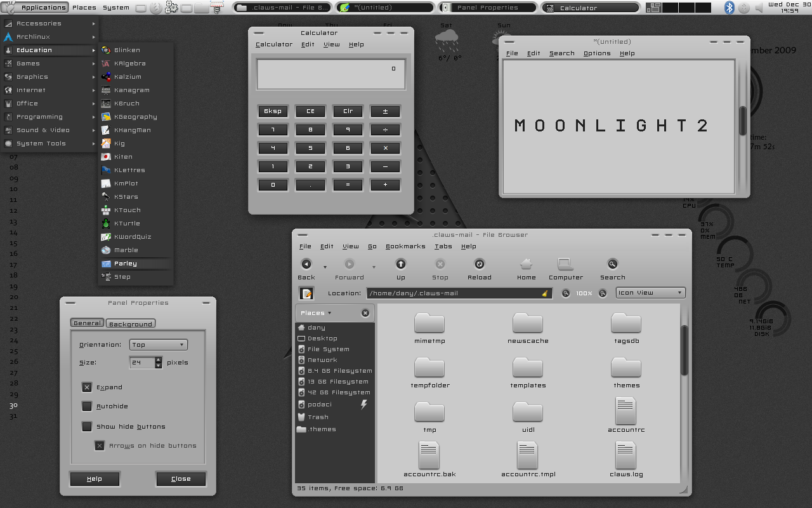Viewport: 812px width, 508px height.
Task: Switch to Calculator in taskbar
Action: (590, 8)
